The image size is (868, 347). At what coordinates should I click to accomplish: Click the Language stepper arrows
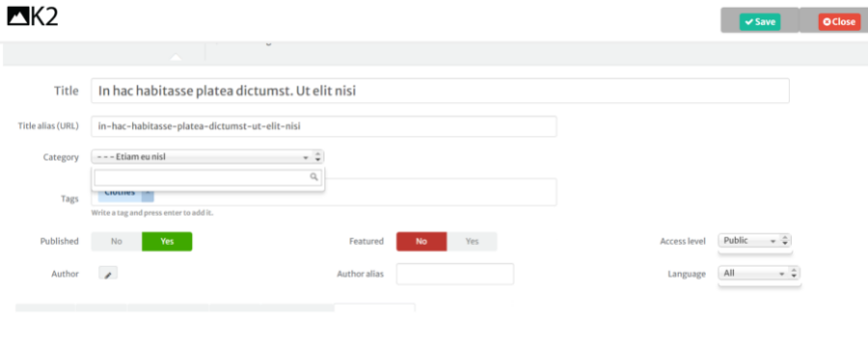tap(794, 274)
